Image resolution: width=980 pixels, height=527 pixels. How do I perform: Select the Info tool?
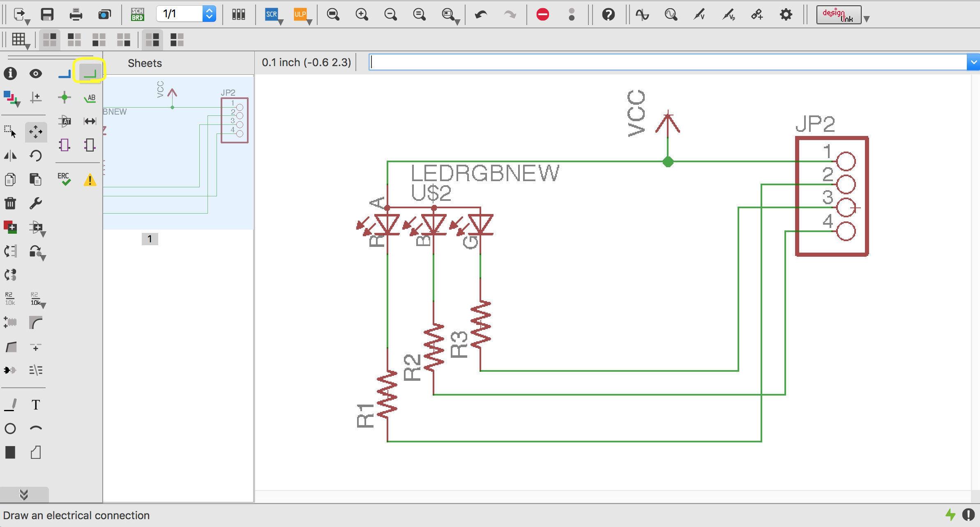10,74
